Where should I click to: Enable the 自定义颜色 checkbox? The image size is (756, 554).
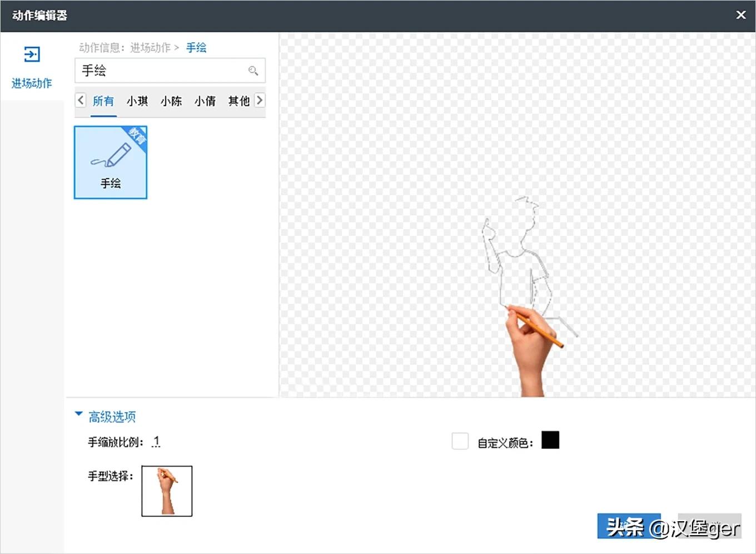[x=460, y=442]
